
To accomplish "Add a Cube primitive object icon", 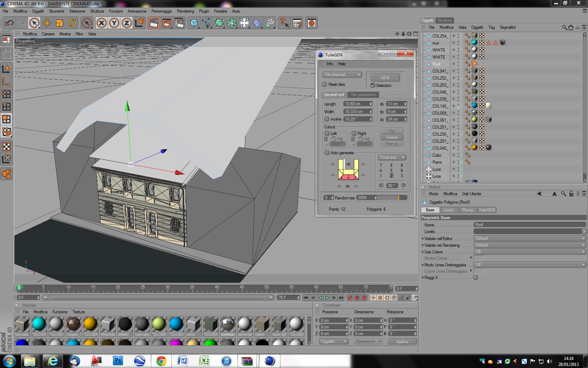I will click(194, 23).
